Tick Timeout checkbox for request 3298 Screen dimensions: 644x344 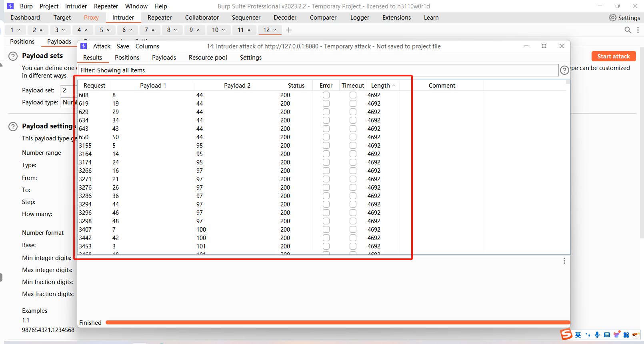pyautogui.click(x=353, y=221)
